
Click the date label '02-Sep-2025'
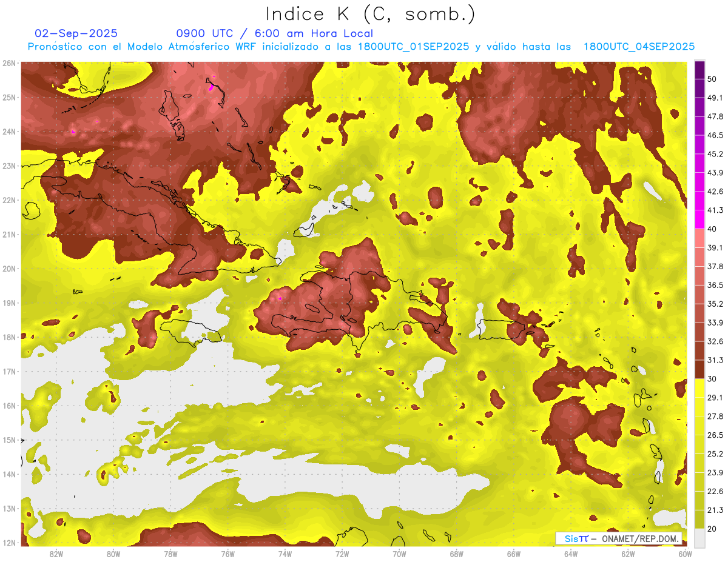tap(76, 33)
